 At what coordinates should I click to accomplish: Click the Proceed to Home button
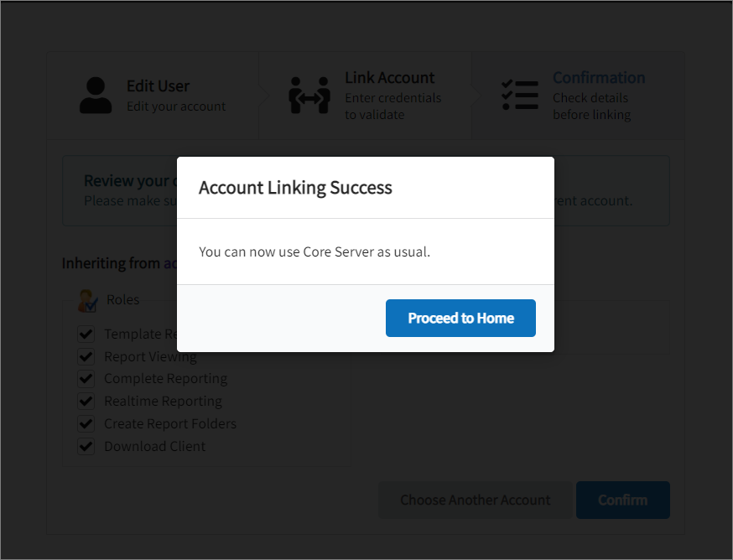coord(460,318)
